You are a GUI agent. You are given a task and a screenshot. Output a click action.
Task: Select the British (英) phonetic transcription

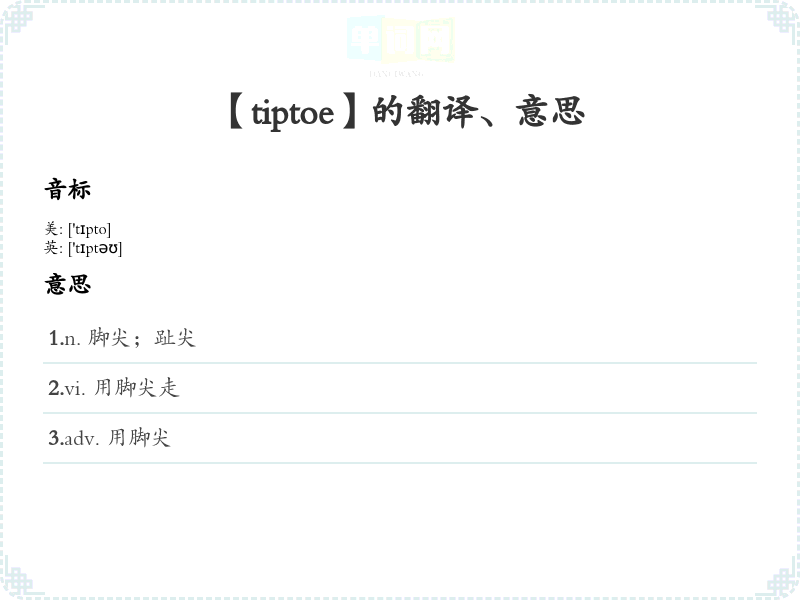coord(94,248)
